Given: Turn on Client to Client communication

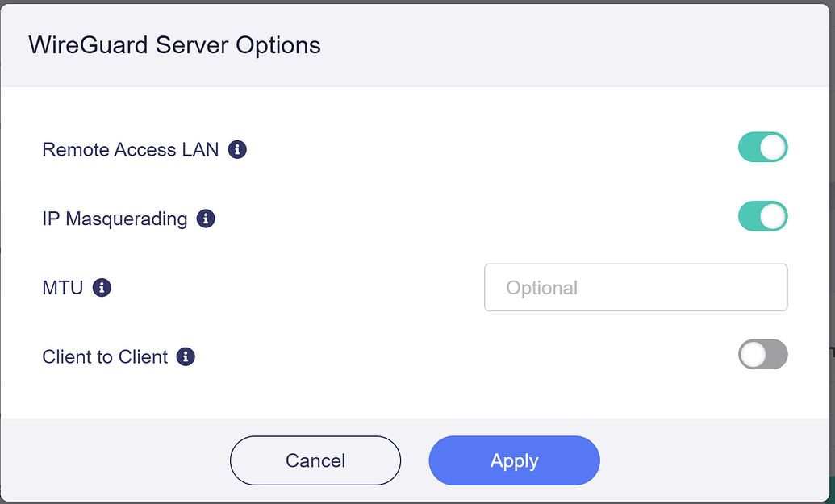Looking at the screenshot, I should click(x=762, y=355).
